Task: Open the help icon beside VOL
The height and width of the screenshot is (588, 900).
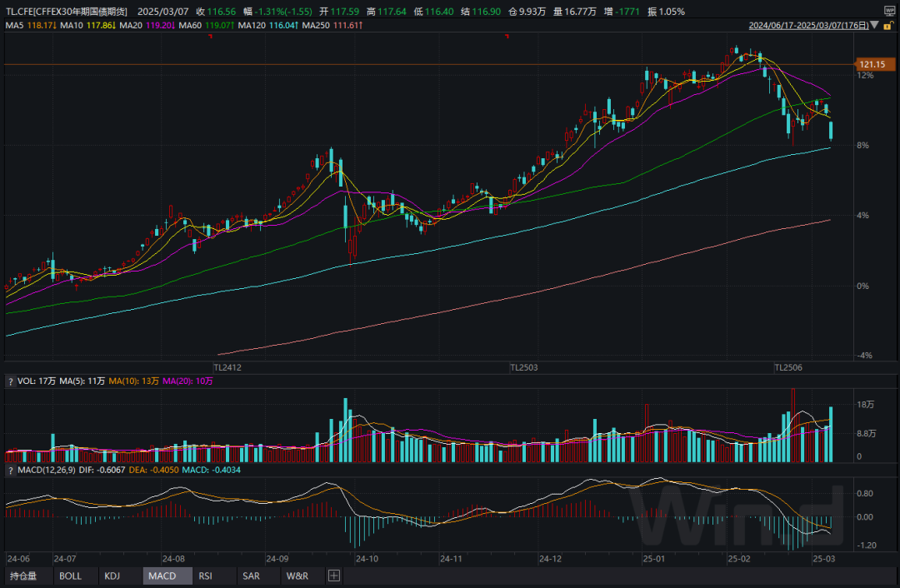Action: coord(10,381)
